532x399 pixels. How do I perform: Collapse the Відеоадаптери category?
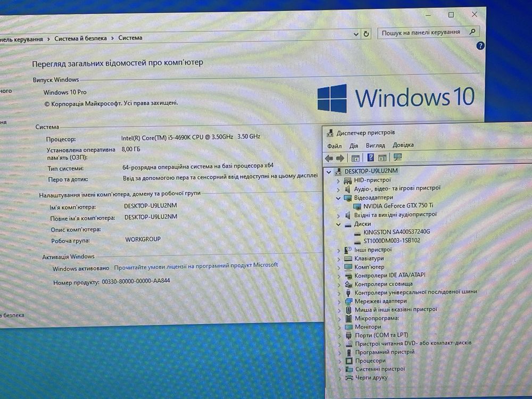point(338,198)
